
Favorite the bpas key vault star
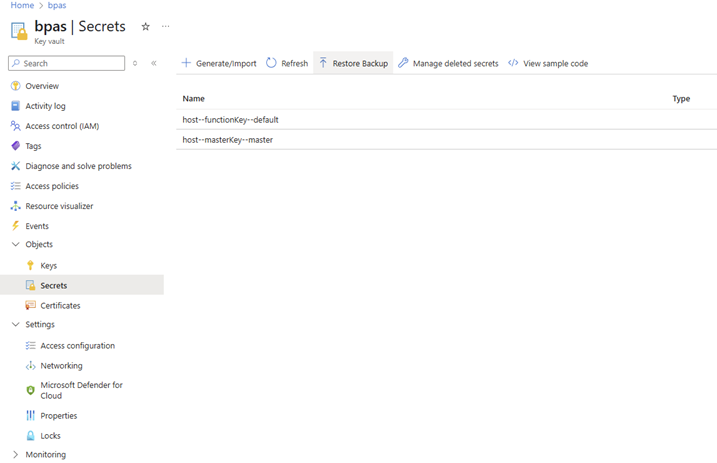(x=145, y=27)
